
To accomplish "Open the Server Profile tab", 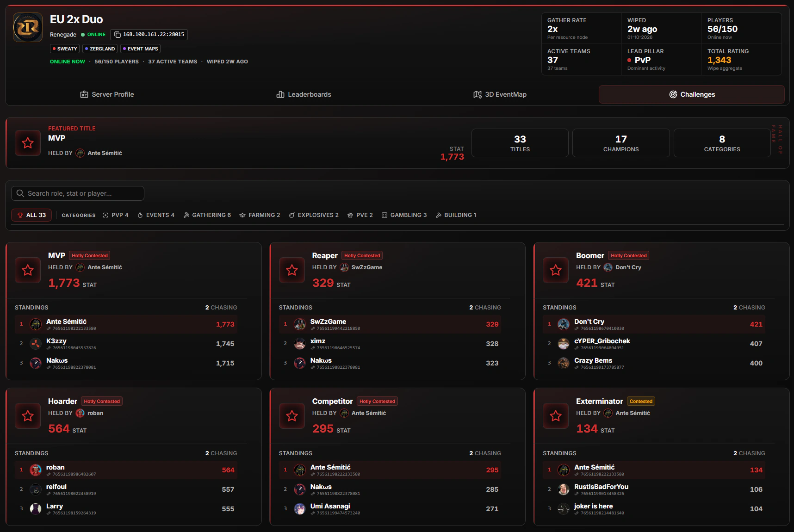I will coord(107,94).
